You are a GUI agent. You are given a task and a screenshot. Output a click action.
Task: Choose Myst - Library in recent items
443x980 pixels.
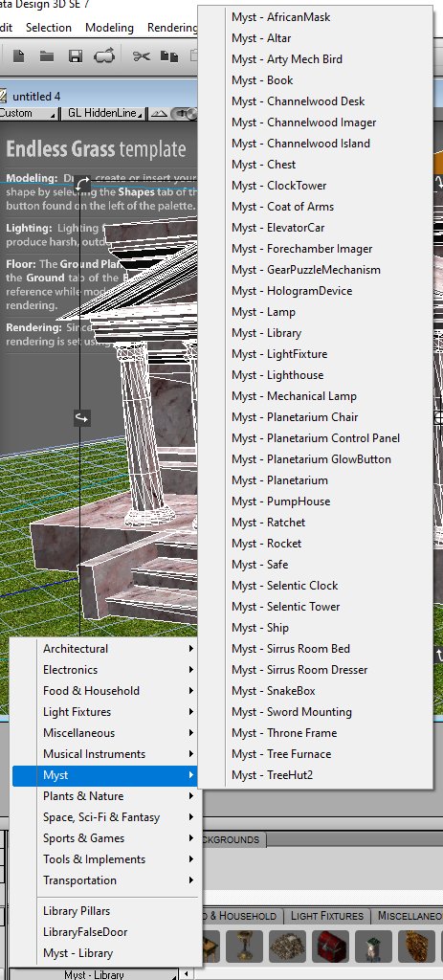(x=105, y=953)
